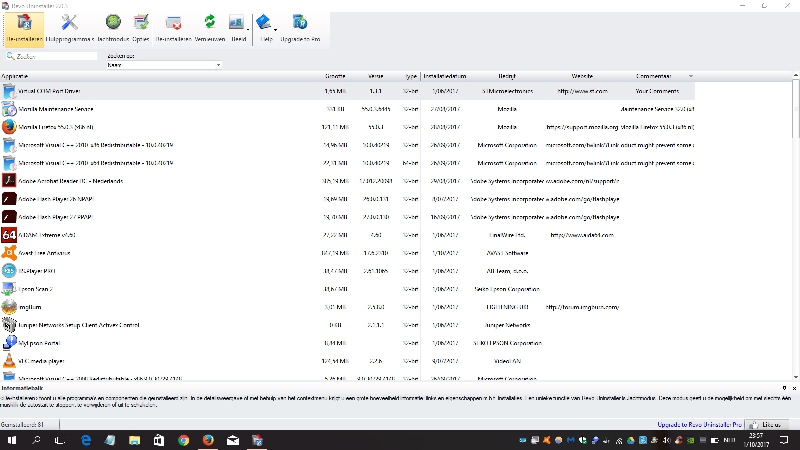
Task: Sort by Type column header
Action: 411,76
